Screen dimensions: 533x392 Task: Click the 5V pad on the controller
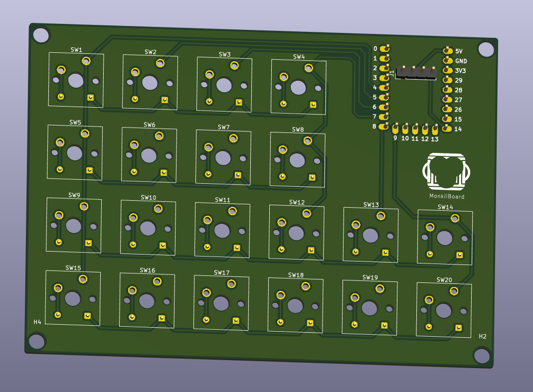[448, 51]
